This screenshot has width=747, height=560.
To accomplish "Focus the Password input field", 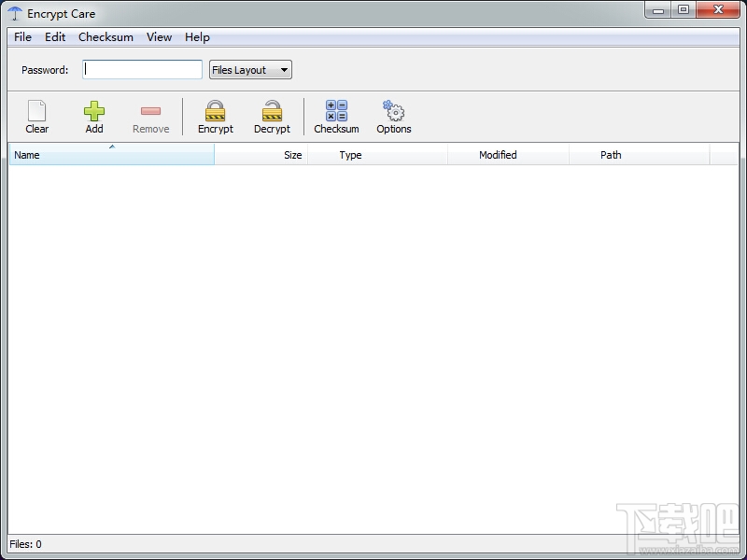I will (143, 69).
